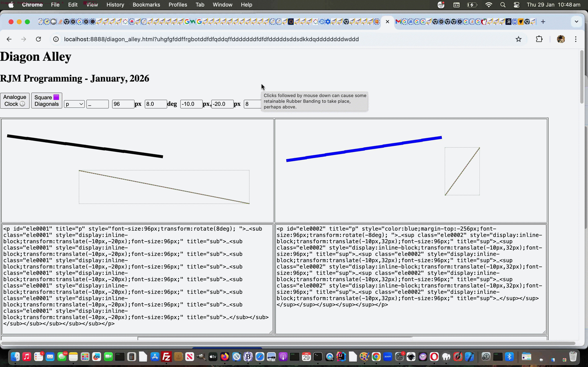Expand the element type dropdown showing p

[x=74, y=104]
